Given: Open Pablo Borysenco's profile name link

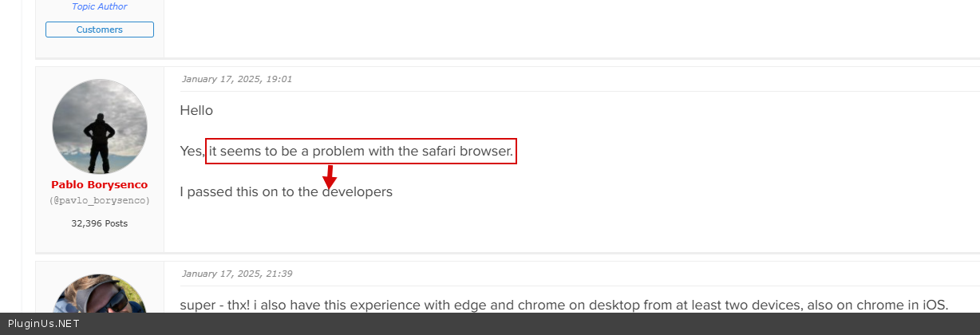Looking at the screenshot, I should pyautogui.click(x=100, y=184).
